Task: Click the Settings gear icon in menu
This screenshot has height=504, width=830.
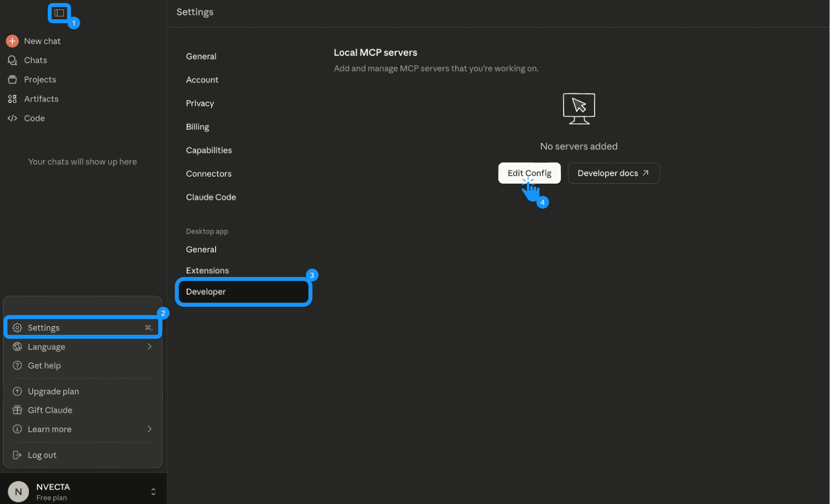Action: coord(17,328)
